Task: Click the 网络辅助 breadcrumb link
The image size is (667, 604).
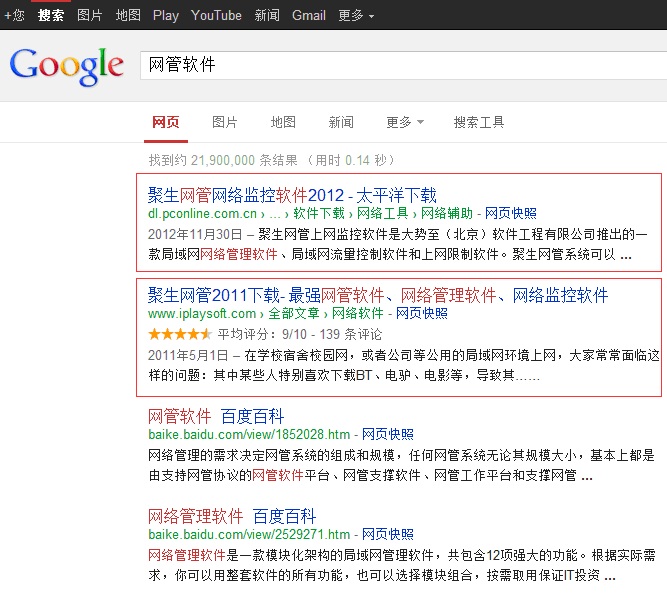Action: (x=447, y=213)
